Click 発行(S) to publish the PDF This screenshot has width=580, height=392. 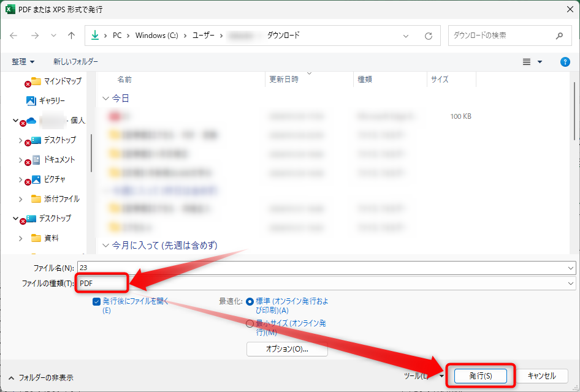coord(481,375)
